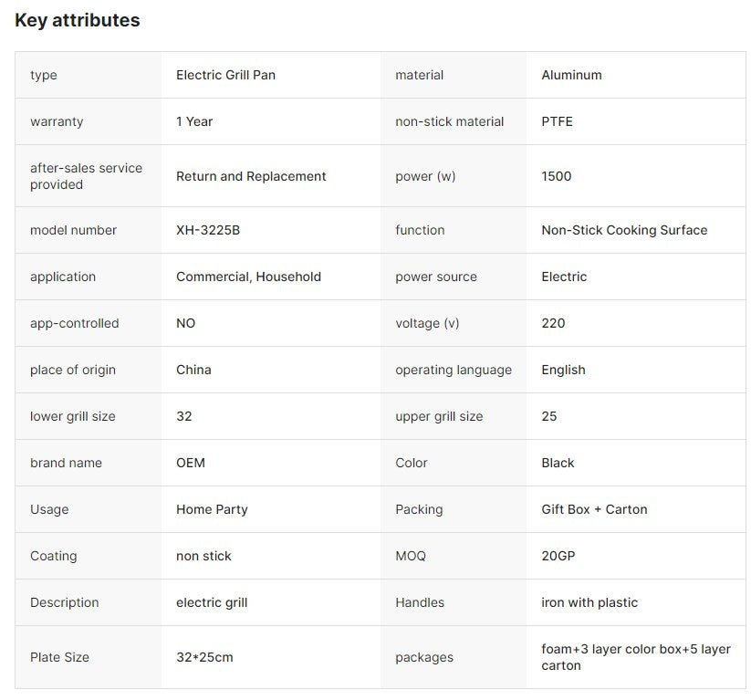Select the China place of origin value
The image size is (751, 700).
[x=193, y=370]
